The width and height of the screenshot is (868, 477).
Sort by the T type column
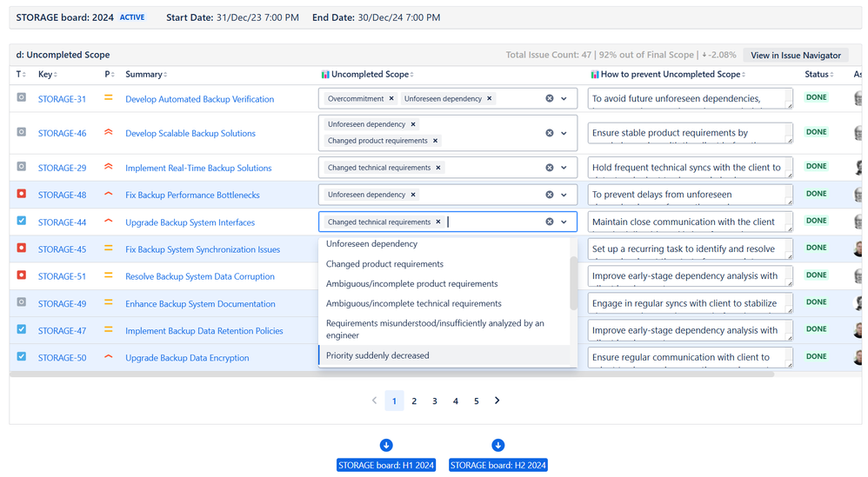click(x=21, y=74)
